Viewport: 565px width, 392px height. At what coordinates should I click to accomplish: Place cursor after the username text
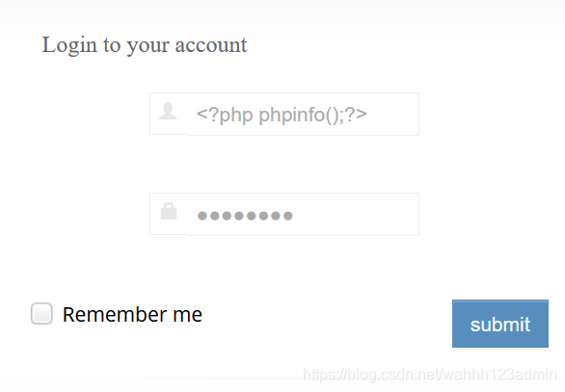[369, 116]
